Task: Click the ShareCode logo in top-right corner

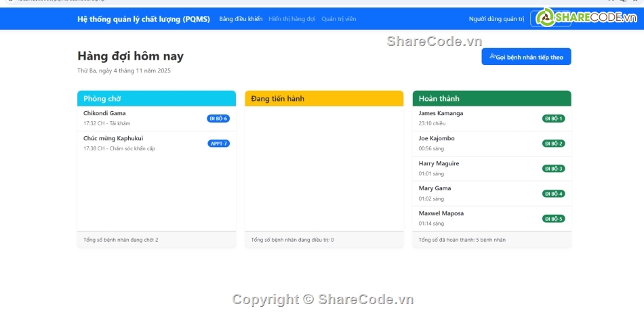Action: click(585, 18)
